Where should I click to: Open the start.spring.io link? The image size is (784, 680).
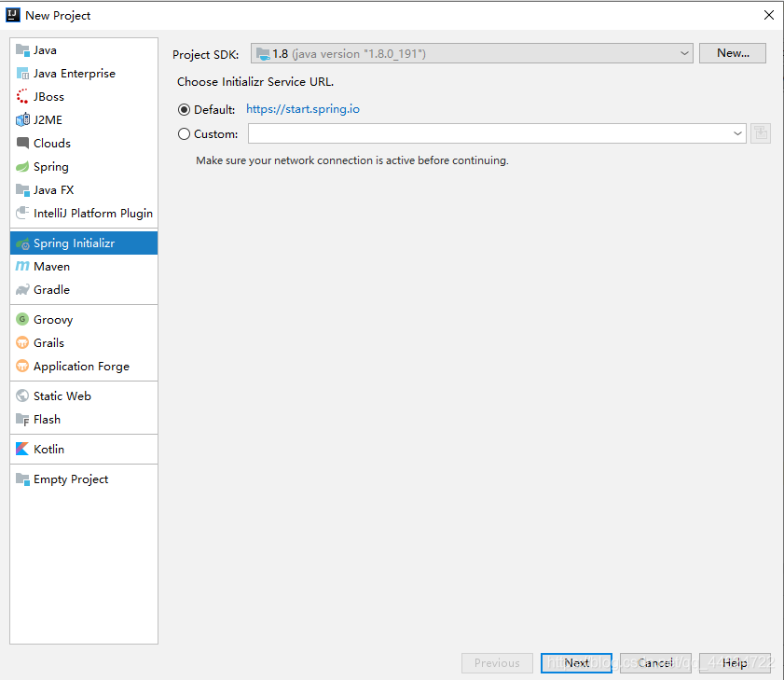point(303,108)
